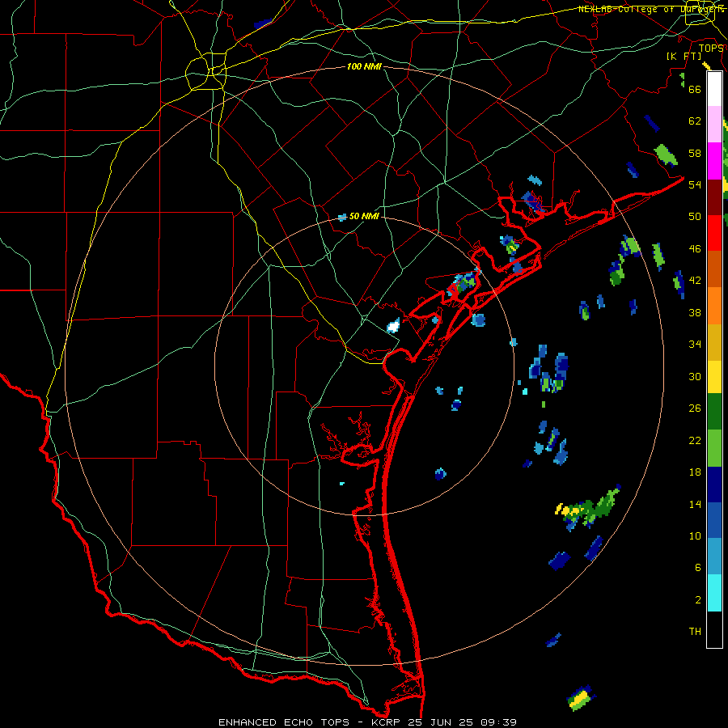Viewport: 728px width, 728px height.
Task: Click the legend value '26'
Action: point(695,408)
